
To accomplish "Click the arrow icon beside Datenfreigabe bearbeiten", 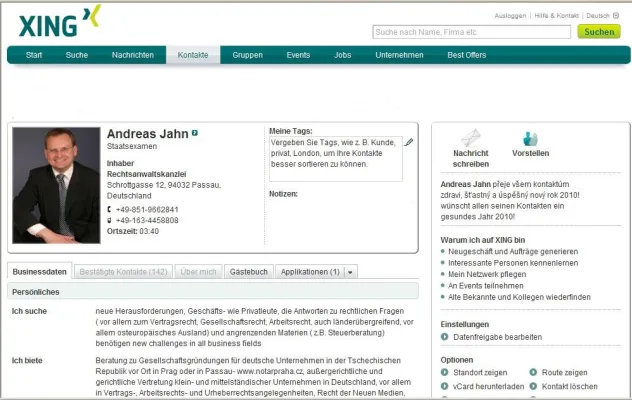I will point(445,337).
